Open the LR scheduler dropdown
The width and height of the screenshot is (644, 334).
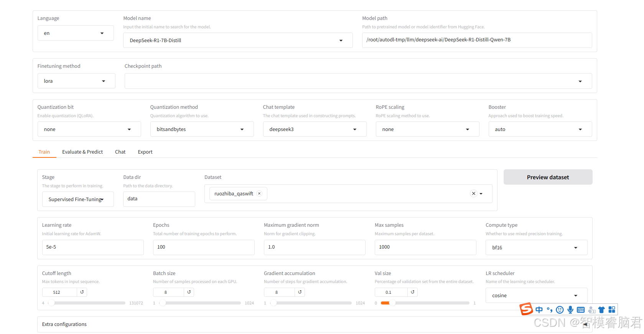click(x=536, y=295)
